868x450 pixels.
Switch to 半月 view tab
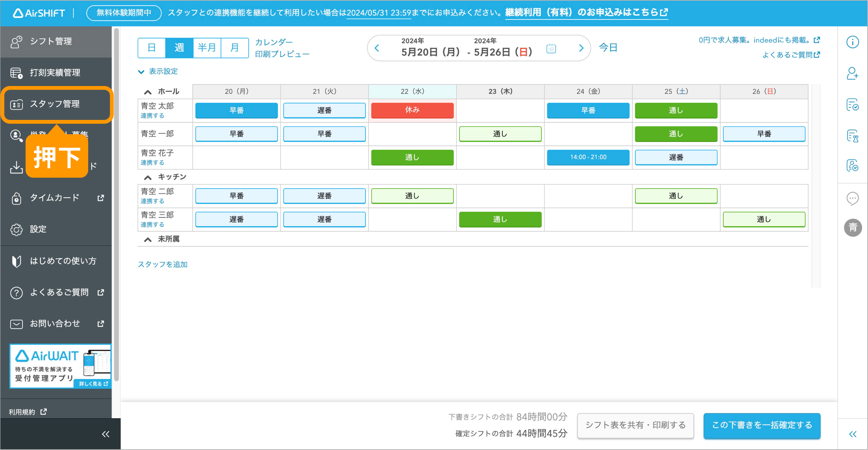click(207, 48)
